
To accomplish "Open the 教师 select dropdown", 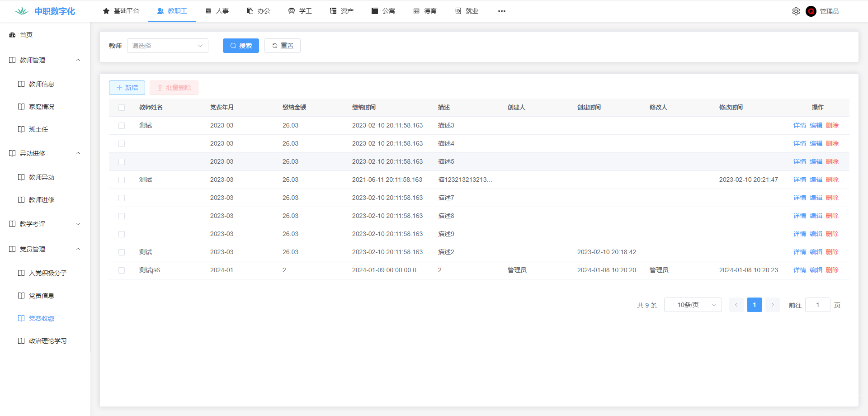I will click(167, 46).
